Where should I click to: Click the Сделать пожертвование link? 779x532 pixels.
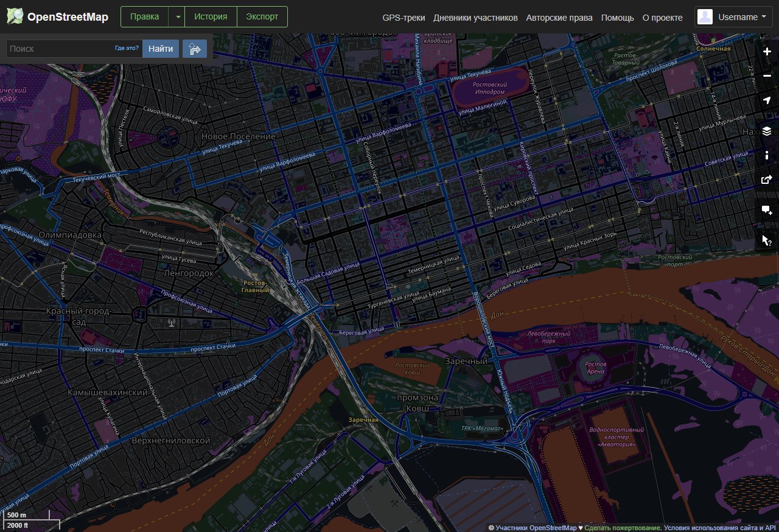tap(623, 528)
